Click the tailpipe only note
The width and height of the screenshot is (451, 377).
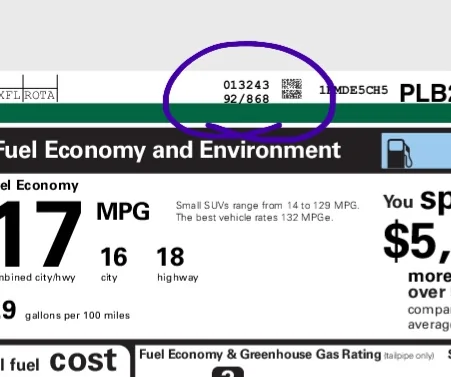pyautogui.click(x=409, y=356)
